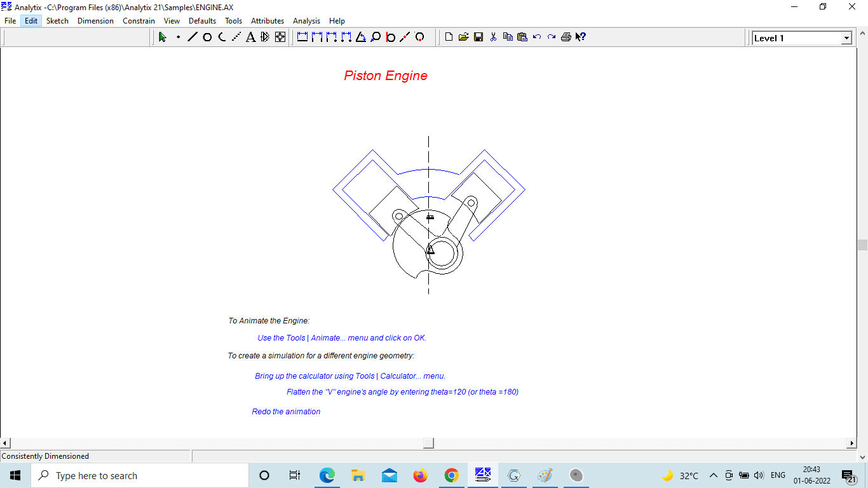Click the double-triangle tool icon
This screenshot has height=488, width=868.
[266, 37]
